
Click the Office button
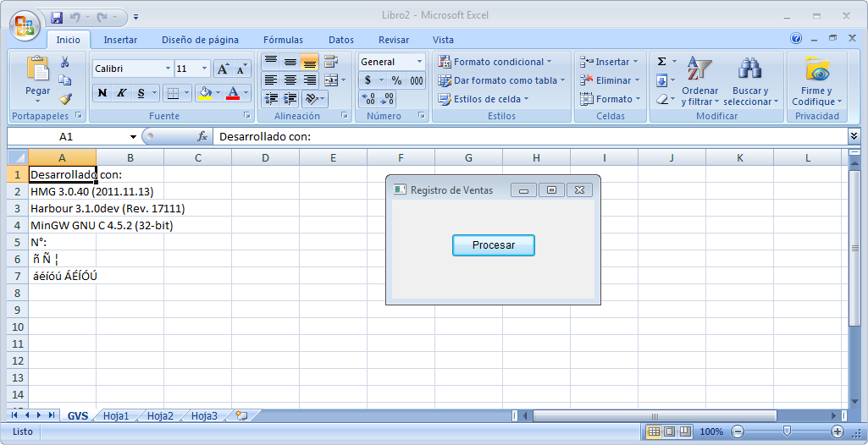point(25,25)
